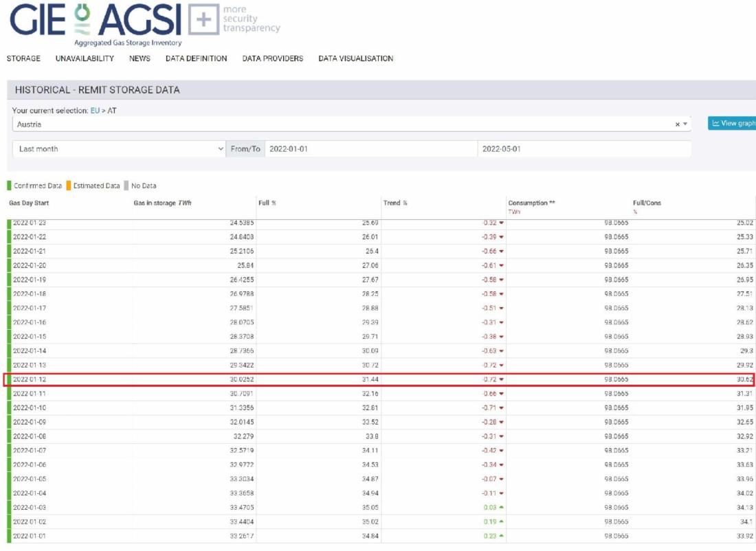Click the GIE AGSI+ logo
756x551 pixels.
(144, 24)
